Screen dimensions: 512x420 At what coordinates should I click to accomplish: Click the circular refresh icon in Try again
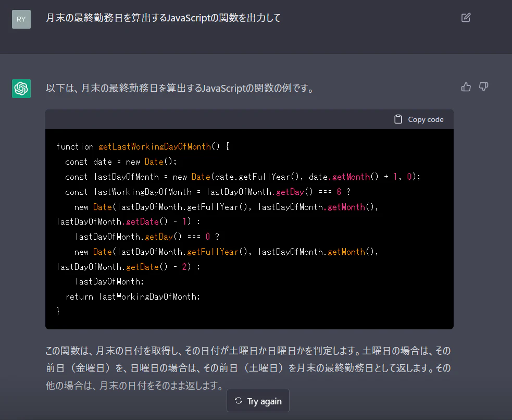(239, 401)
